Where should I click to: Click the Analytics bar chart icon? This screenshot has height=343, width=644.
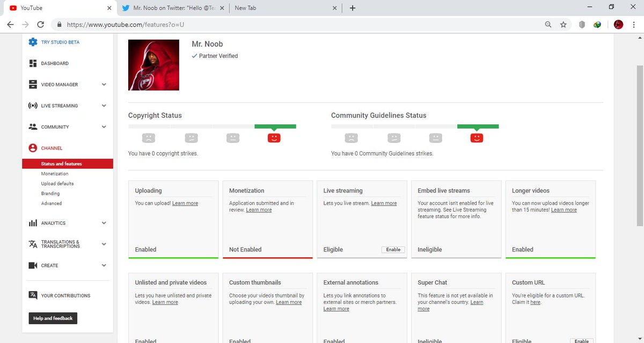coord(33,223)
